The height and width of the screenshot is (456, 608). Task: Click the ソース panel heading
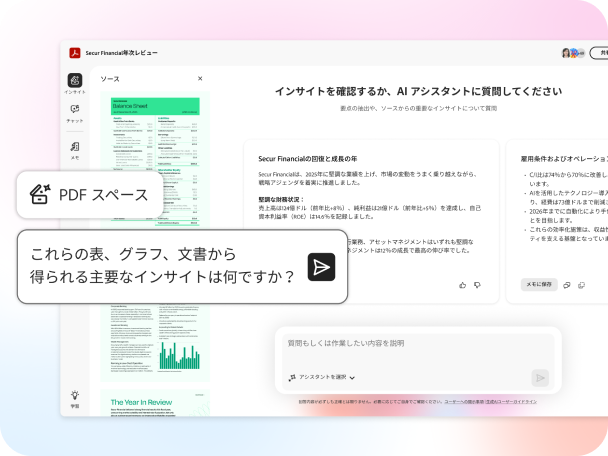[110, 79]
